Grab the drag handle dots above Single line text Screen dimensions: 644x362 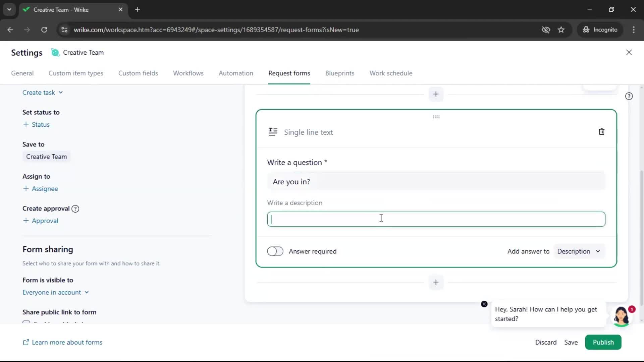tap(436, 117)
